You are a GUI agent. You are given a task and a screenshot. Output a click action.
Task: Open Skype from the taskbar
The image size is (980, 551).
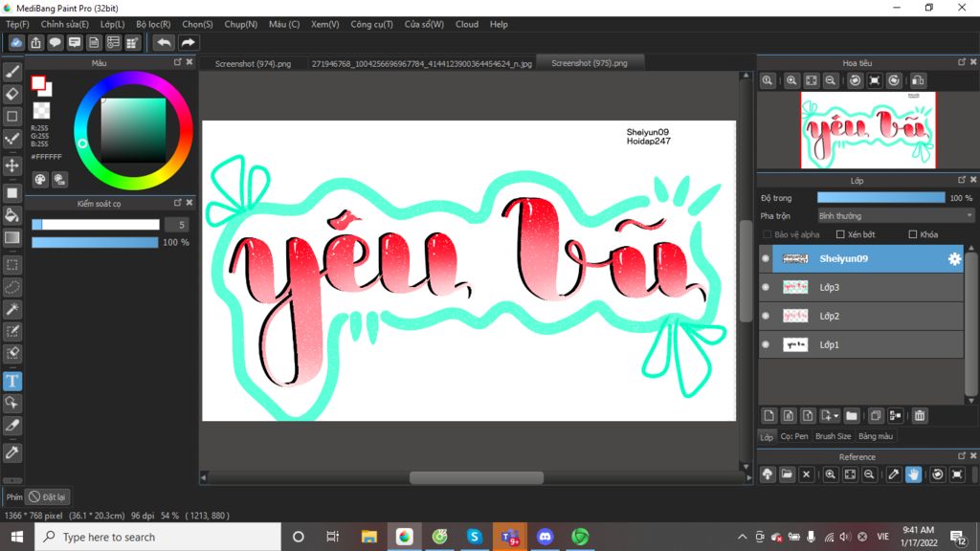pos(475,537)
